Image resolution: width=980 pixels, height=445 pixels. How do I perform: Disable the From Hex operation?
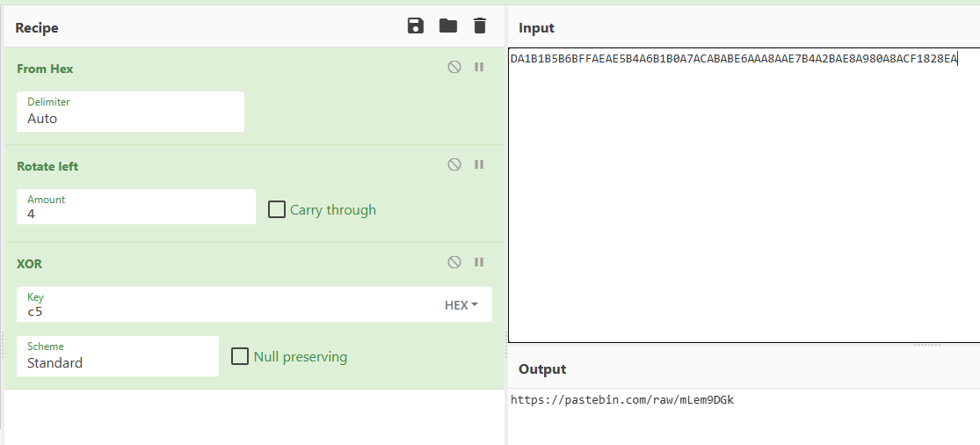click(x=454, y=67)
